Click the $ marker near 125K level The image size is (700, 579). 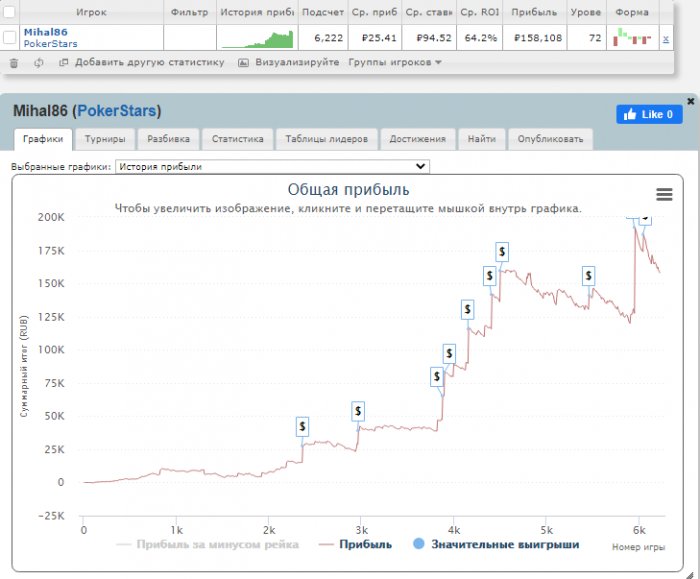[x=467, y=309]
